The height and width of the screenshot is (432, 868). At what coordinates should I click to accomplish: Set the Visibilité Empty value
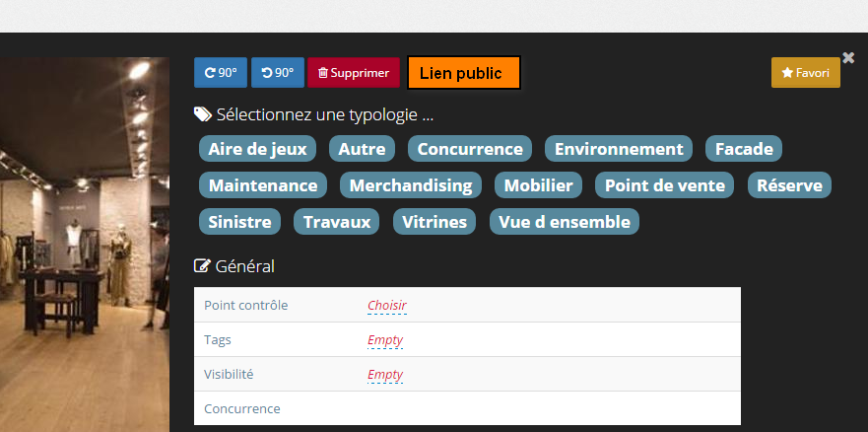[x=385, y=375]
